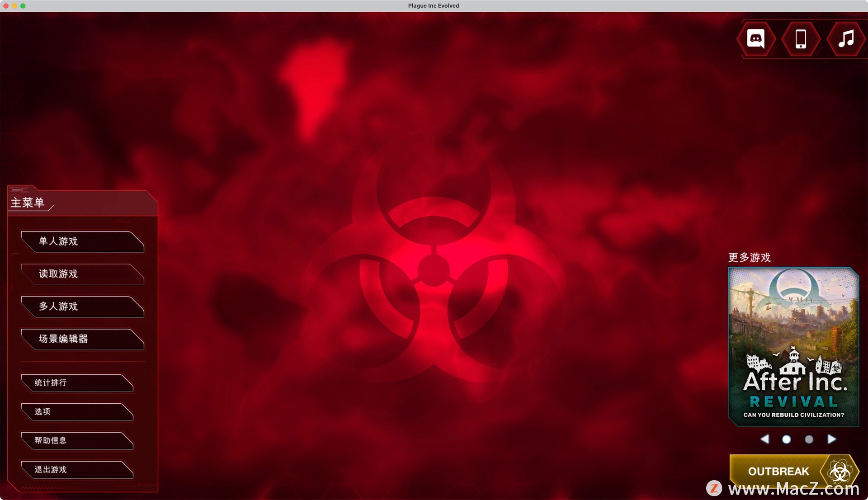
Task: Click the yellow OUTBREAK banner
Action: pos(778,472)
